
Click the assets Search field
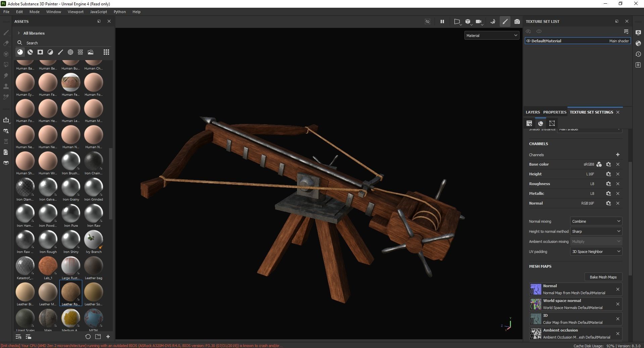coord(64,43)
